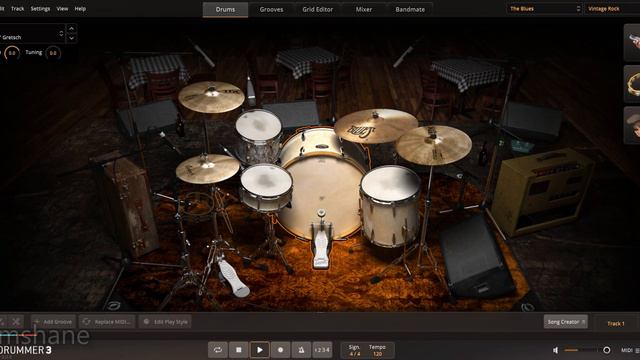Click the hi-hat cymbals
Viewport: 640px width, 360px height.
pyautogui.click(x=207, y=168)
